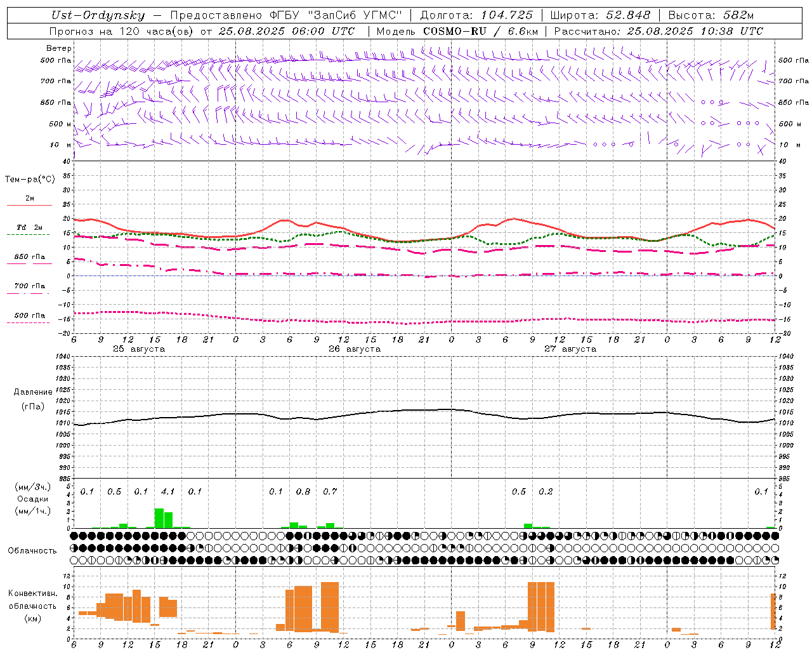The width and height of the screenshot is (812, 650).
Task: Click the "Широта: 52.848" header field
Action: 600,16
